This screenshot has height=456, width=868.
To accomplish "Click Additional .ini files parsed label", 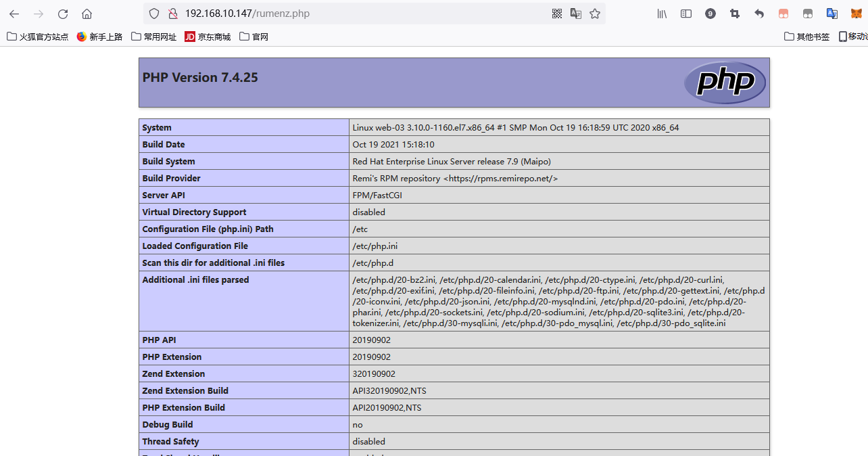I will [x=195, y=279].
